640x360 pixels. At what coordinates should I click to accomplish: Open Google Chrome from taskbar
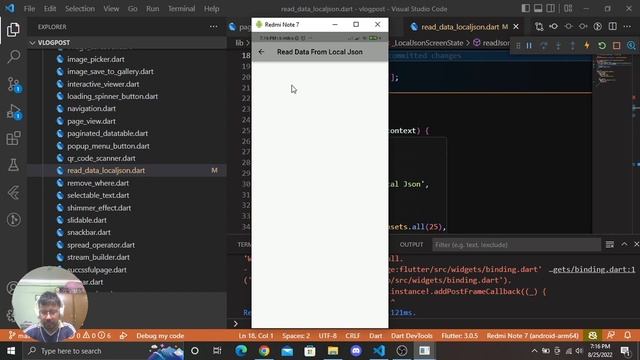coord(264,351)
